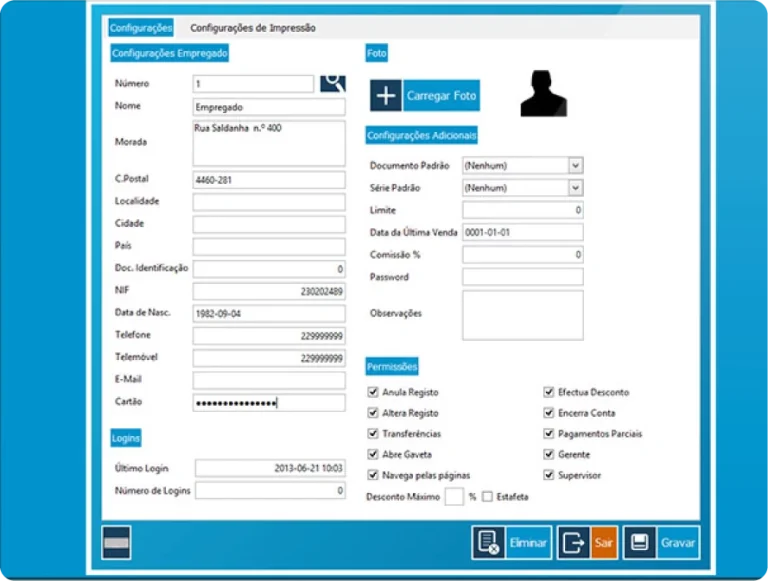768x581 pixels.
Task: Click the plus icon to load photo
Action: (386, 96)
